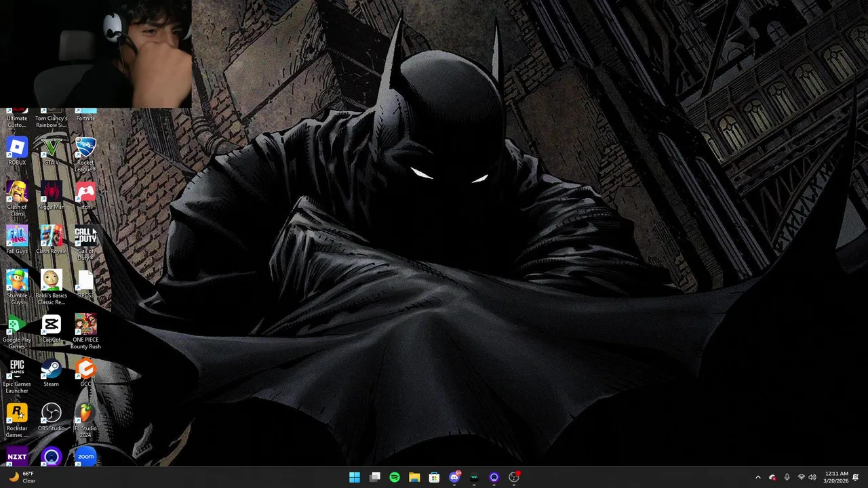Open File Explorer from the taskbar
This screenshot has height=488, width=868.
coord(414,478)
